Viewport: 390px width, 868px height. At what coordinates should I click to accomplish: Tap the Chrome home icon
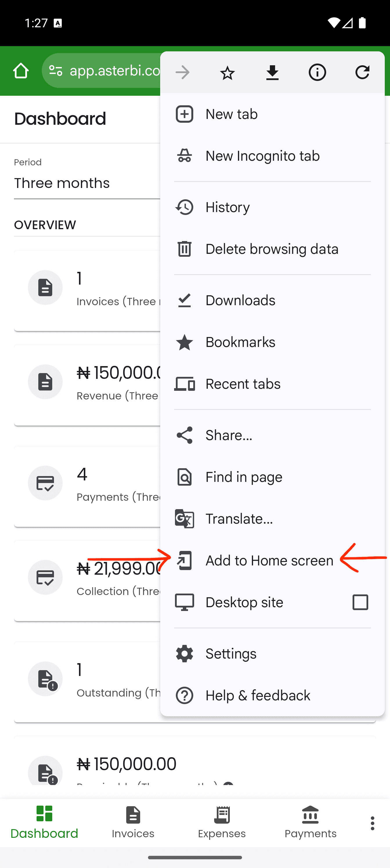pyautogui.click(x=21, y=70)
